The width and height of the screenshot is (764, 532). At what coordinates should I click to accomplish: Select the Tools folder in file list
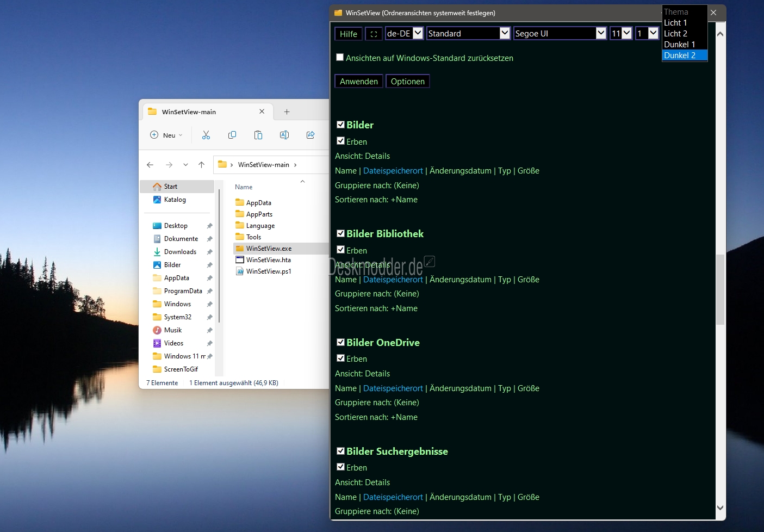(x=253, y=237)
